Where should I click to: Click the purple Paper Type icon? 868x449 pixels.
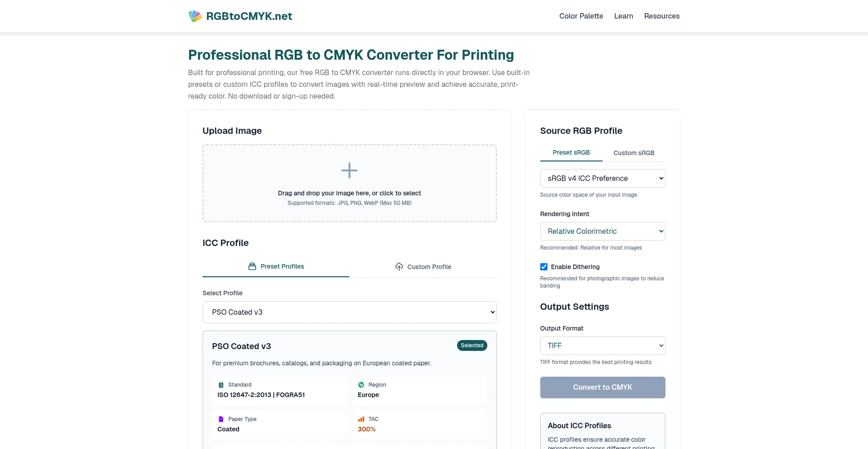(x=221, y=419)
